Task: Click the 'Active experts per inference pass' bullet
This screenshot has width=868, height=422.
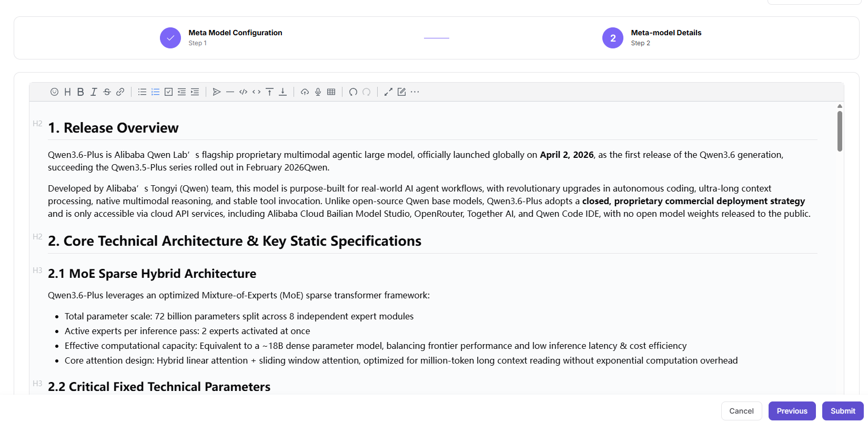Action: 187,331
